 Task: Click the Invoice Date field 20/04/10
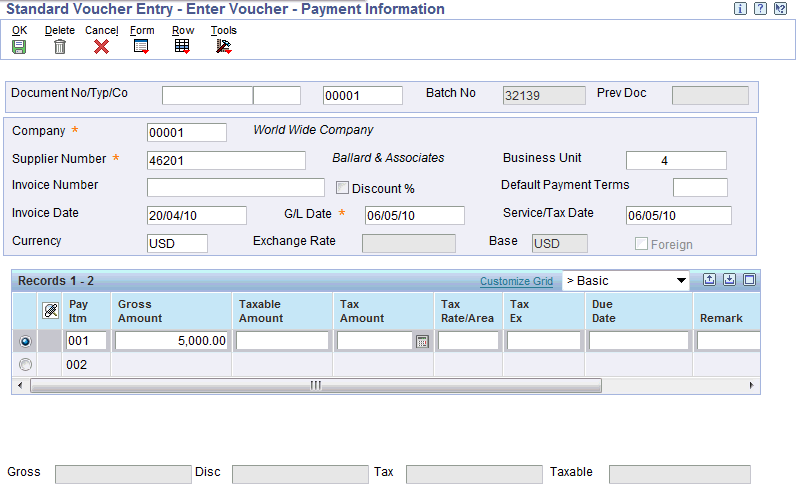pos(196,215)
